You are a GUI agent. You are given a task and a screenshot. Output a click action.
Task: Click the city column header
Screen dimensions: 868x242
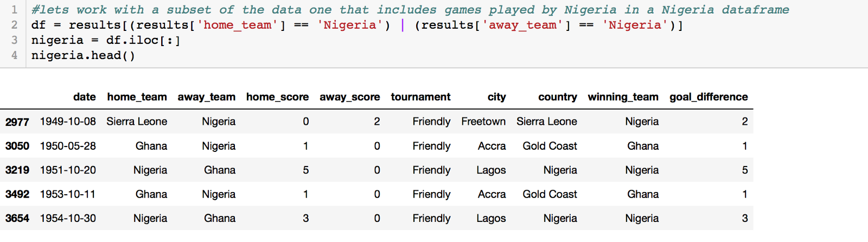[496, 97]
